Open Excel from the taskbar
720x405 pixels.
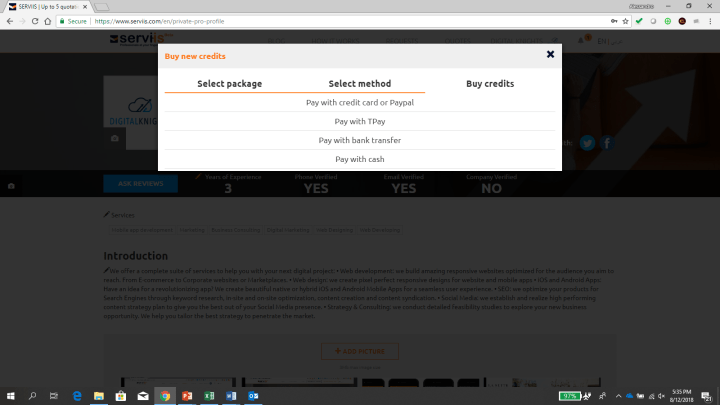coord(211,396)
